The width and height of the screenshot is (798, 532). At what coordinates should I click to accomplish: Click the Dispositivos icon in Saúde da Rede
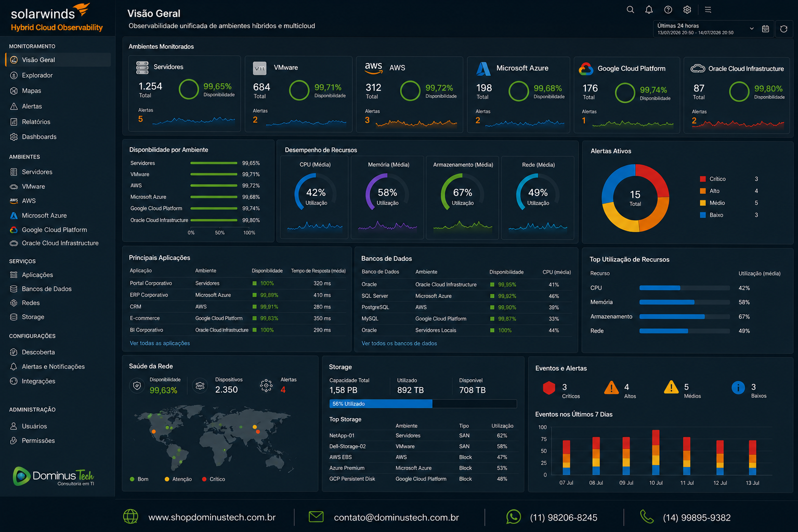point(200,385)
